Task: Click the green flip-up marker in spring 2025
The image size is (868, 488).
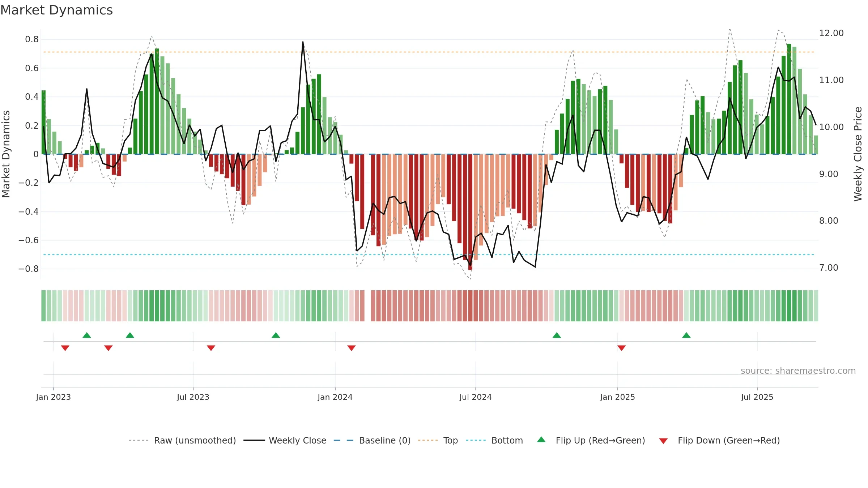Action: pos(686,335)
